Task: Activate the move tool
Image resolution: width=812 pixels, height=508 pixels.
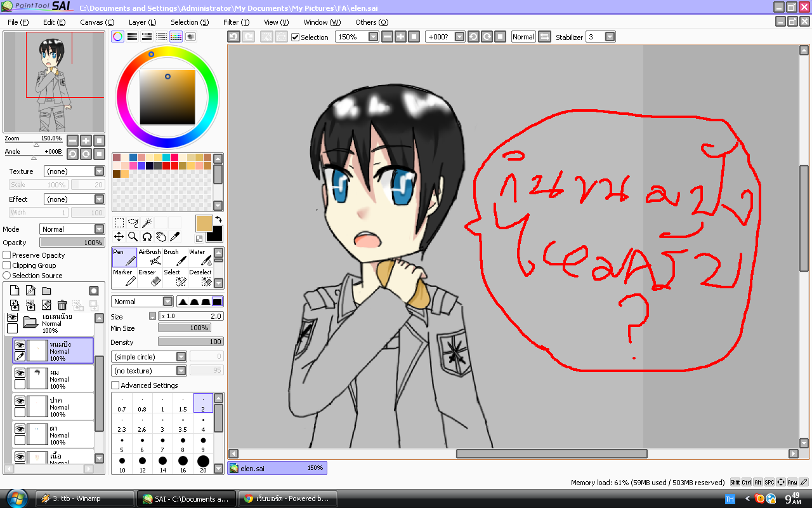Action: [x=119, y=237]
